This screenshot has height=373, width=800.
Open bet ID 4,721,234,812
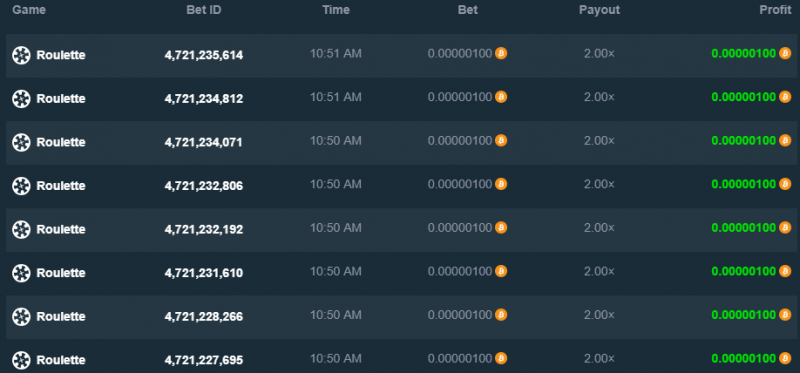click(x=204, y=99)
